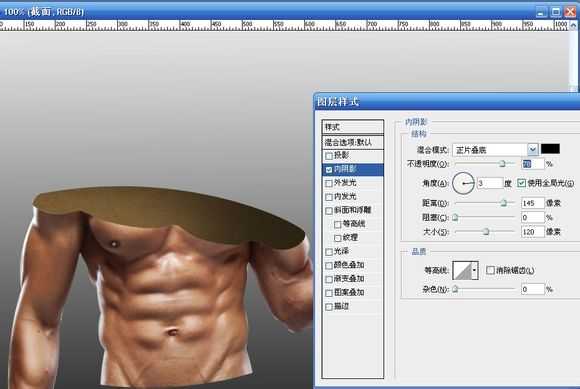Enable the 内发光 inner glow checkbox

coord(328,197)
